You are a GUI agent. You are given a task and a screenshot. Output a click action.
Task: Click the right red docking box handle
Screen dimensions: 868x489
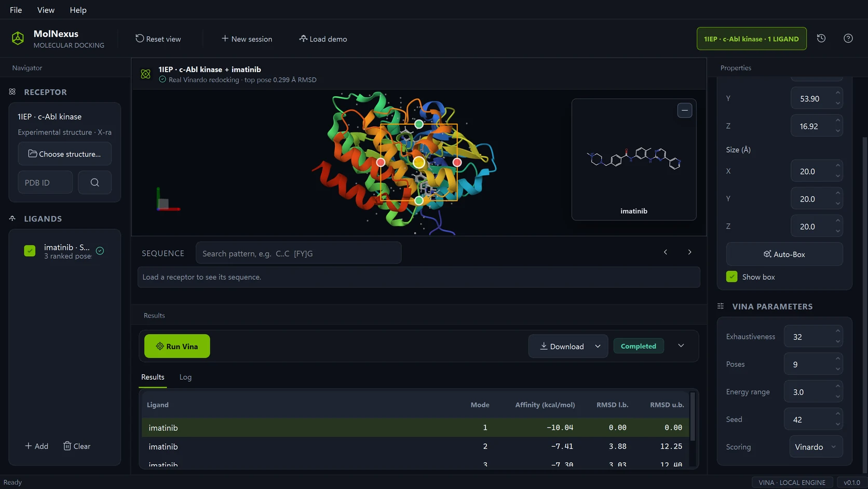tap(457, 163)
